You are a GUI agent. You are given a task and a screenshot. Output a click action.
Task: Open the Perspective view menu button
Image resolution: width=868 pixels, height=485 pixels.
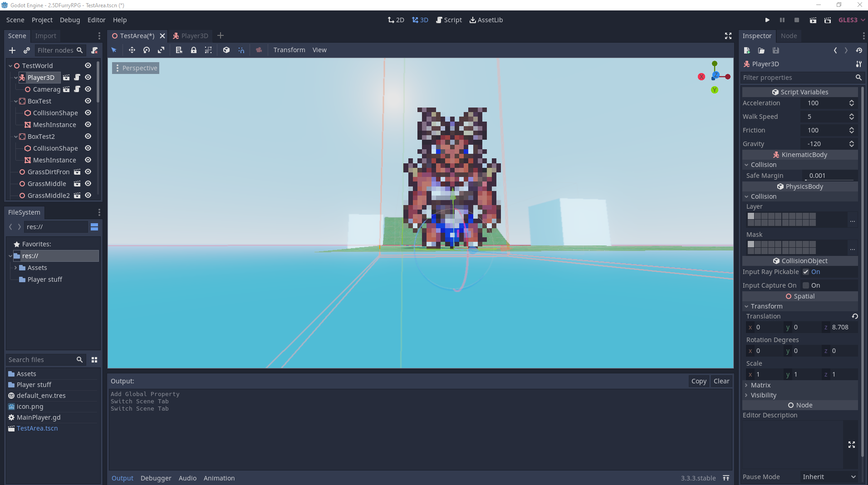[136, 68]
